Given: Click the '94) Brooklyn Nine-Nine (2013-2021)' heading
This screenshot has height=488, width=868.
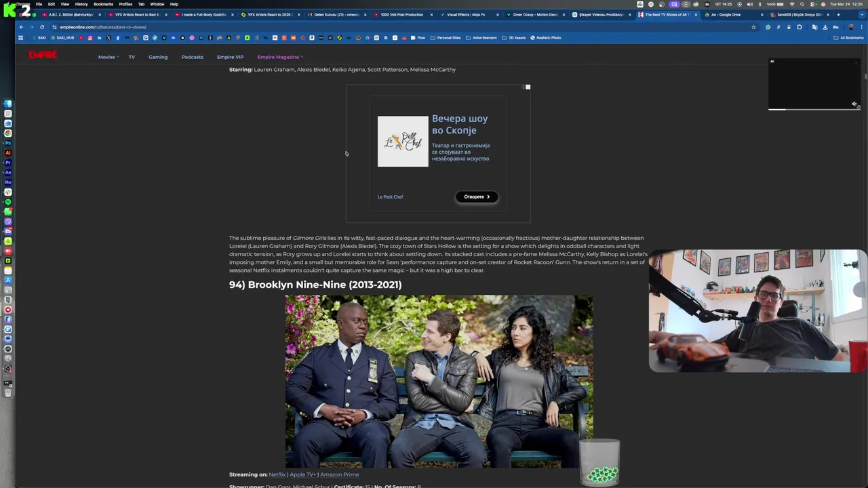Looking at the screenshot, I should (315, 285).
